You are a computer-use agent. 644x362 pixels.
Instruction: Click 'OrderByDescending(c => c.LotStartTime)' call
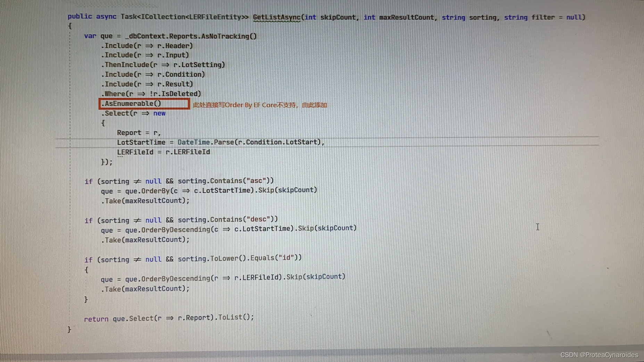tap(218, 229)
